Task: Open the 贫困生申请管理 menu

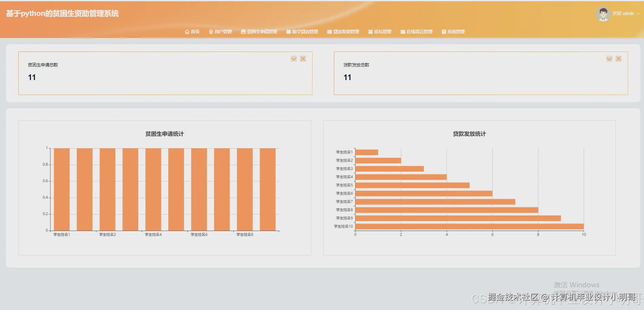Action: [x=259, y=32]
